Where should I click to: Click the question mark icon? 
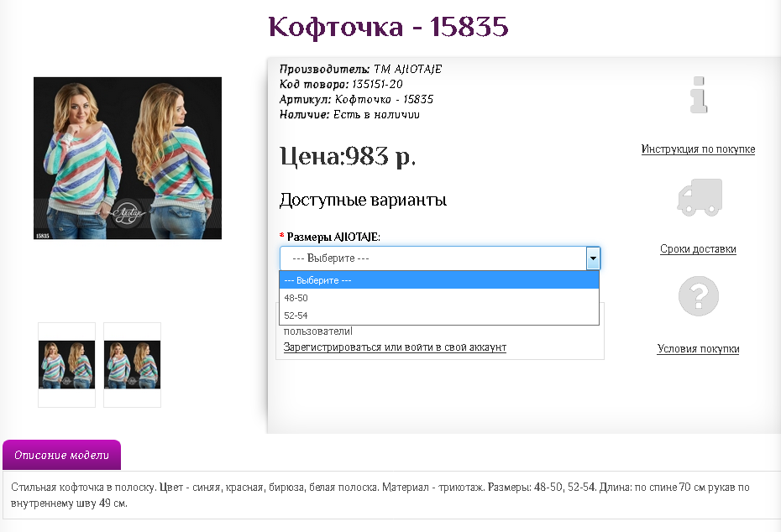click(x=699, y=296)
